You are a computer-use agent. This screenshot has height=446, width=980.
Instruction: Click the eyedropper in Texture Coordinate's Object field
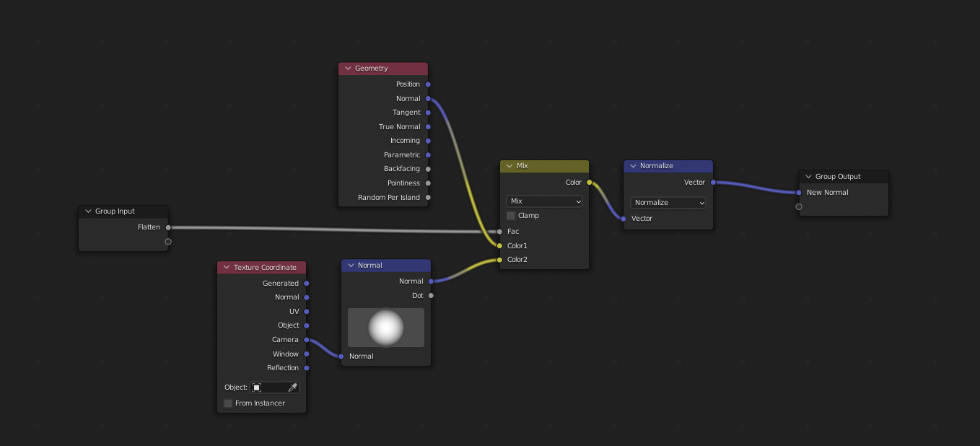(292, 388)
